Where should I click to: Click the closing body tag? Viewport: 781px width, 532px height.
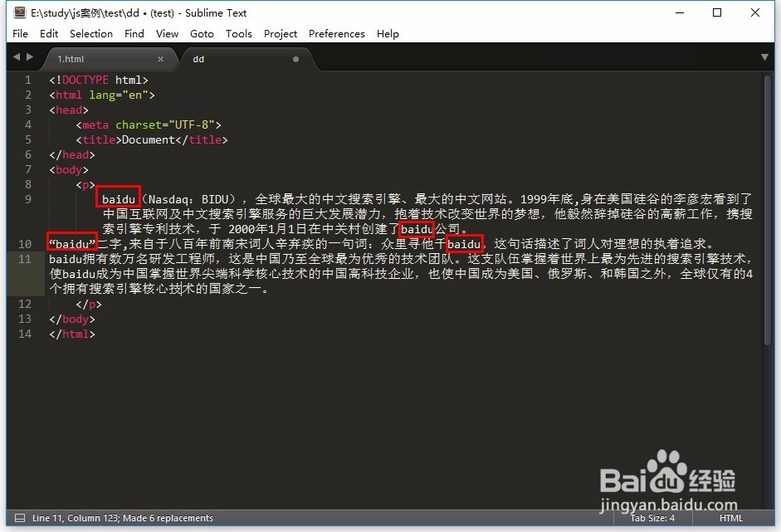coord(71,319)
